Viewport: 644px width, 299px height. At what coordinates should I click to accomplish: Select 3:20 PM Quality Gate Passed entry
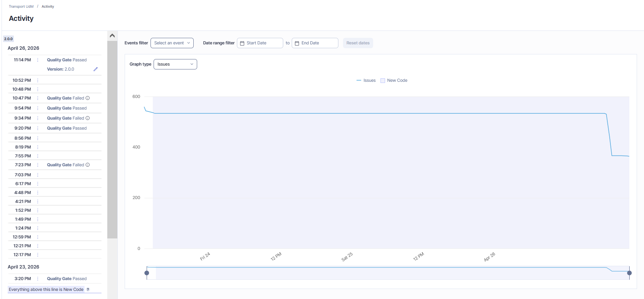pos(67,279)
